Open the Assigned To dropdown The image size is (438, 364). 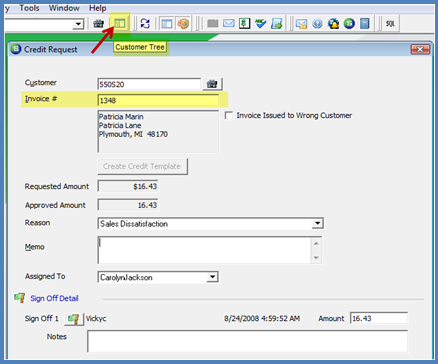click(x=212, y=277)
